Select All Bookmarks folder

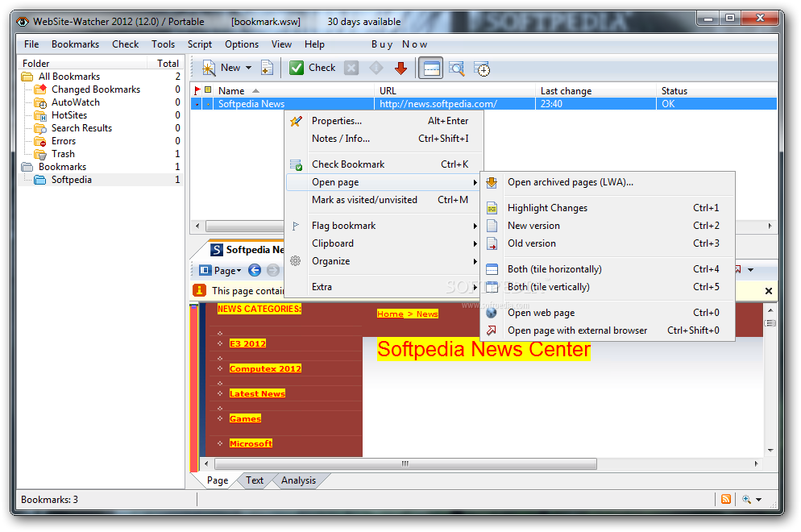[x=69, y=77]
